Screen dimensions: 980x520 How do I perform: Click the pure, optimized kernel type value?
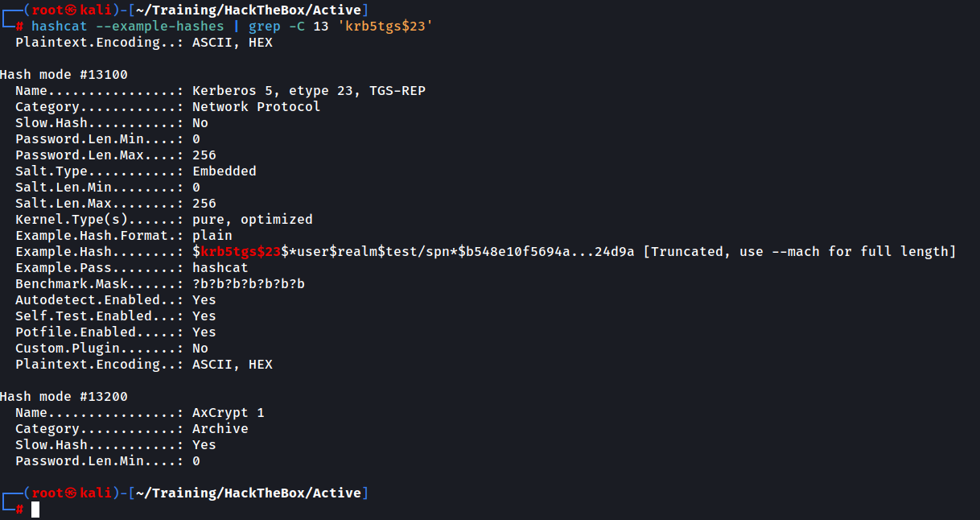252,219
